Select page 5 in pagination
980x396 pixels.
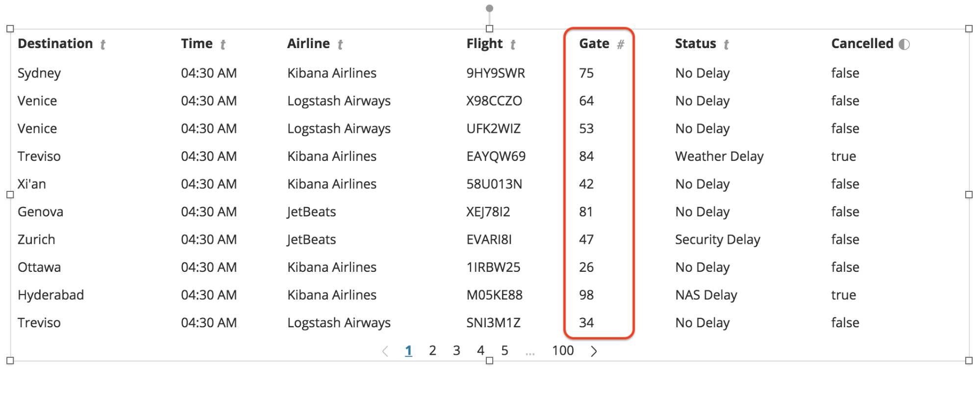point(504,350)
